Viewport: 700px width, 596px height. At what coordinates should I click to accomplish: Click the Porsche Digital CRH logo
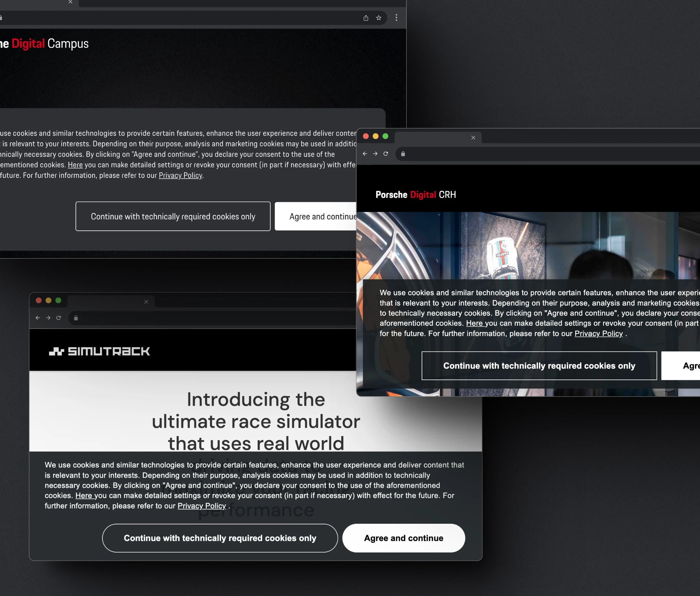pos(416,194)
